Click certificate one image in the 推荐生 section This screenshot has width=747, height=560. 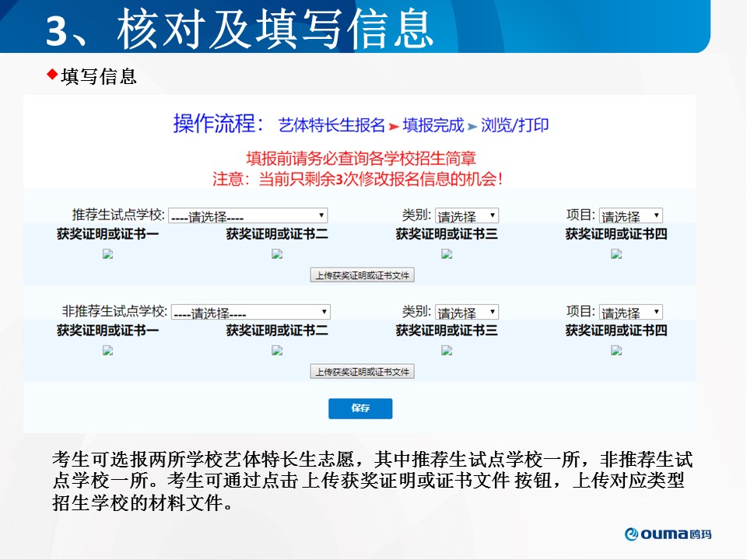108,254
